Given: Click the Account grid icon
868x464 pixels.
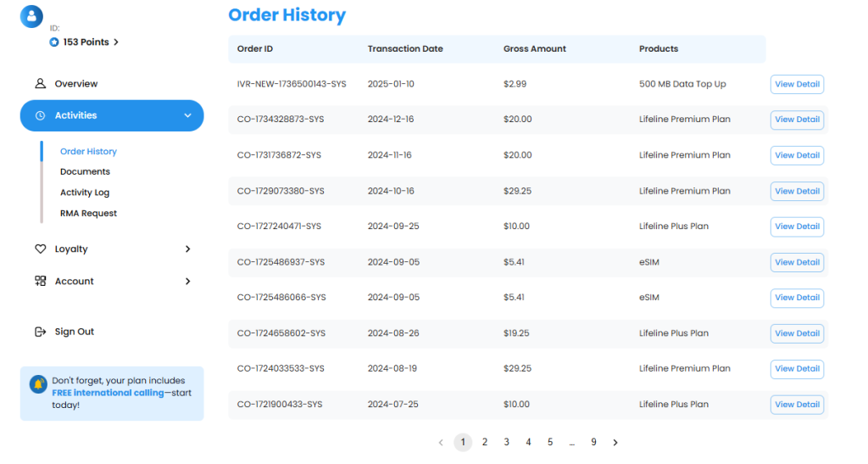Looking at the screenshot, I should point(41,282).
